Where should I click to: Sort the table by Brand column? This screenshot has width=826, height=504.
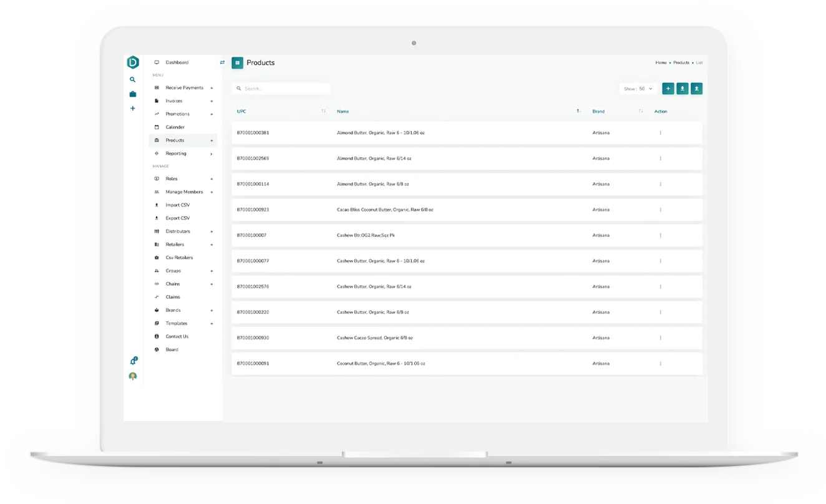click(641, 111)
